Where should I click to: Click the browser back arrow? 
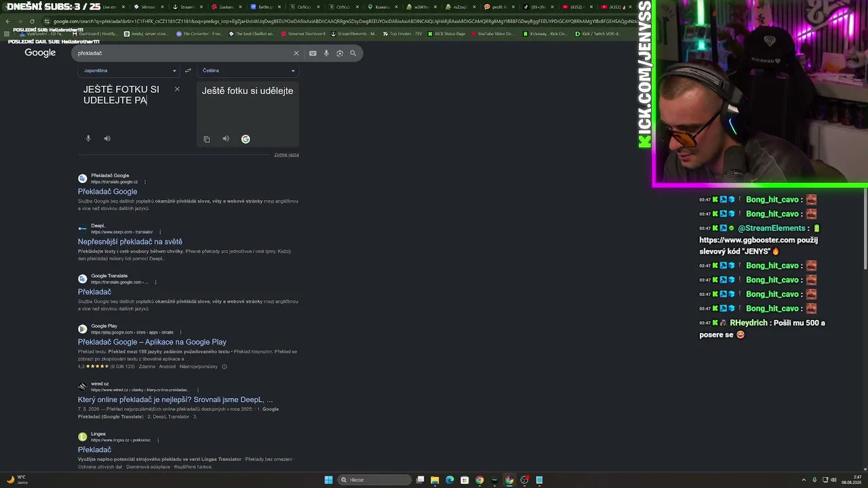click(x=7, y=21)
